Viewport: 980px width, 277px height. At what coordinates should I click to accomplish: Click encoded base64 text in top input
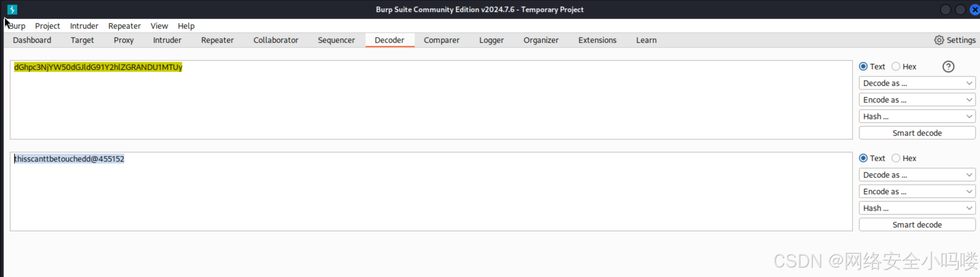98,67
